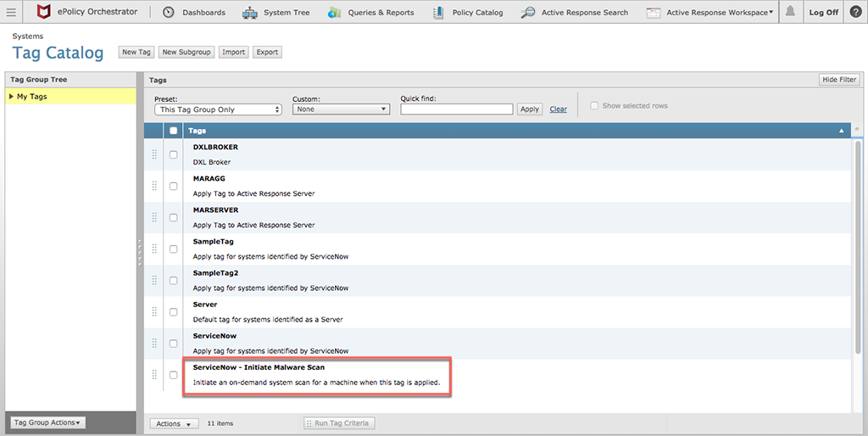Open the Preset dropdown

click(x=218, y=109)
